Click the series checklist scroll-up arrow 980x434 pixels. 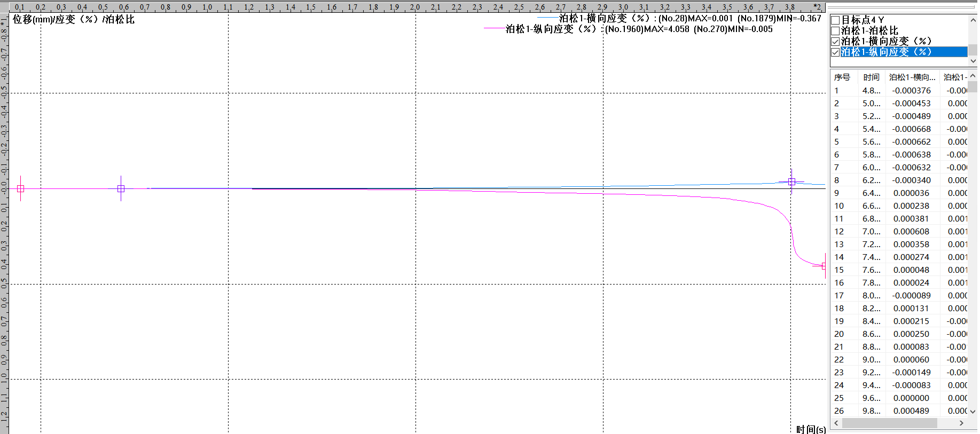973,20
